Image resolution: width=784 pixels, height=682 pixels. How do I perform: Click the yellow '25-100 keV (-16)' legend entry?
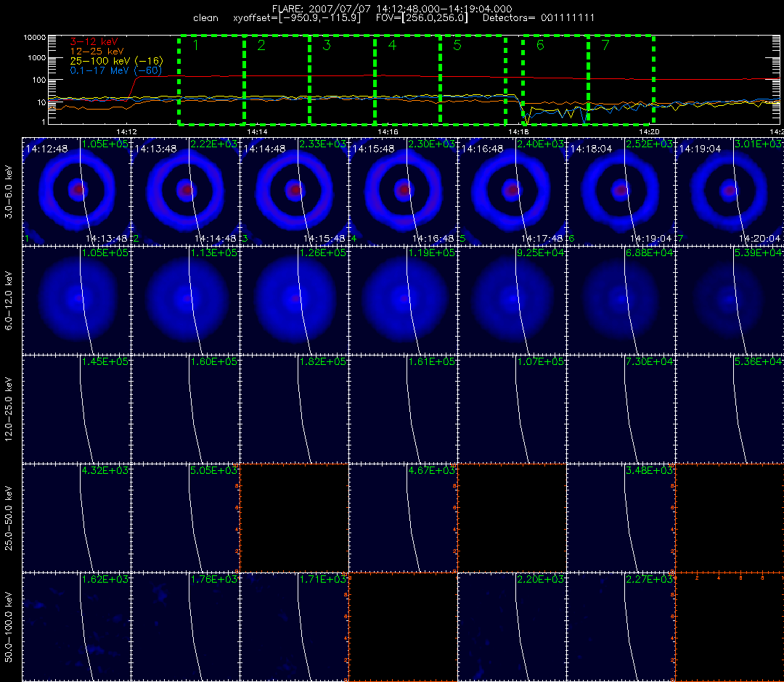pos(116,61)
